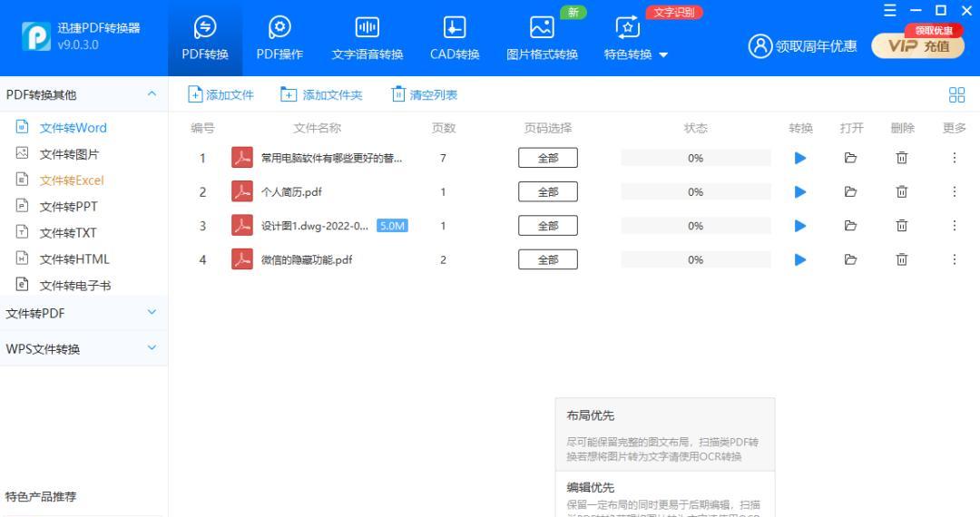Click the 页码选择 column header
The image size is (980, 517).
(547, 128)
